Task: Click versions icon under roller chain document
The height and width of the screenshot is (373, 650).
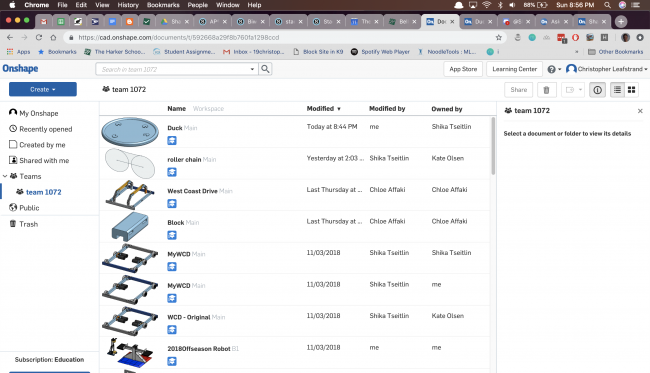Action: pyautogui.click(x=172, y=172)
